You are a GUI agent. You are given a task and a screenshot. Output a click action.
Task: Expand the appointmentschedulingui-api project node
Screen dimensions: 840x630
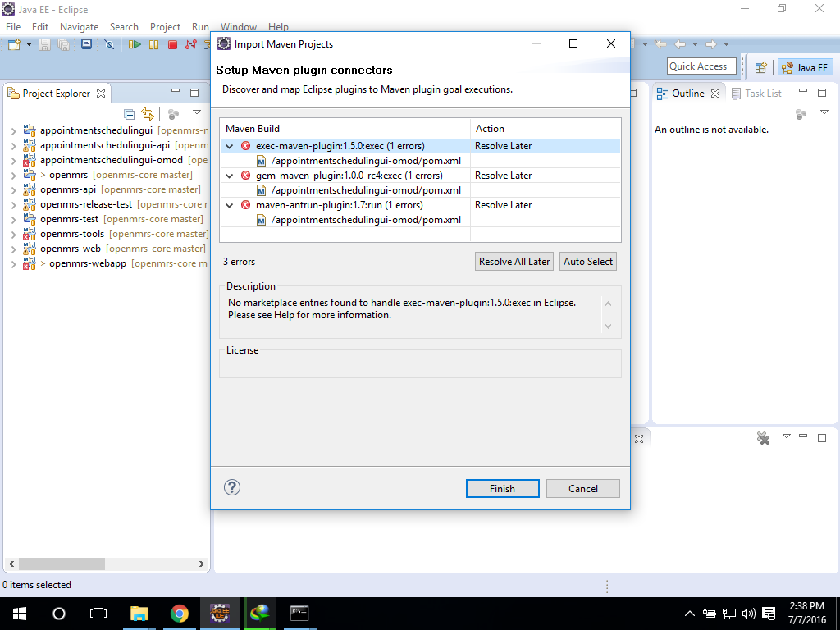click(x=13, y=146)
